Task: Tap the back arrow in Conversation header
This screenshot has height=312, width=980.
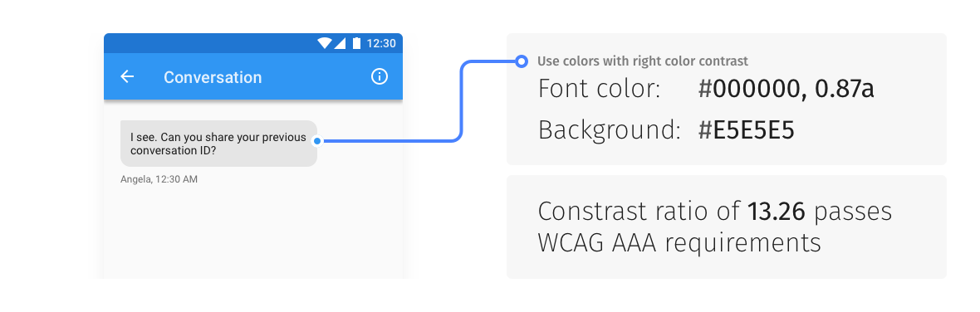Action: click(128, 76)
